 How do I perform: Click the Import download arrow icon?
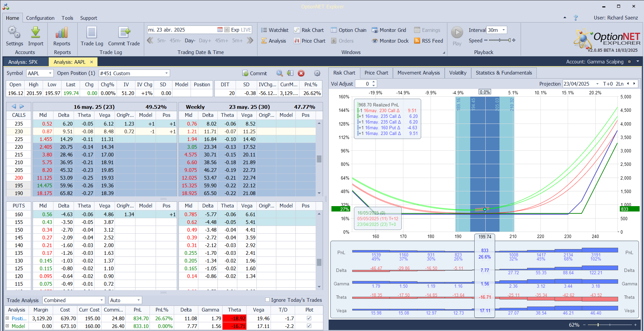click(36, 33)
